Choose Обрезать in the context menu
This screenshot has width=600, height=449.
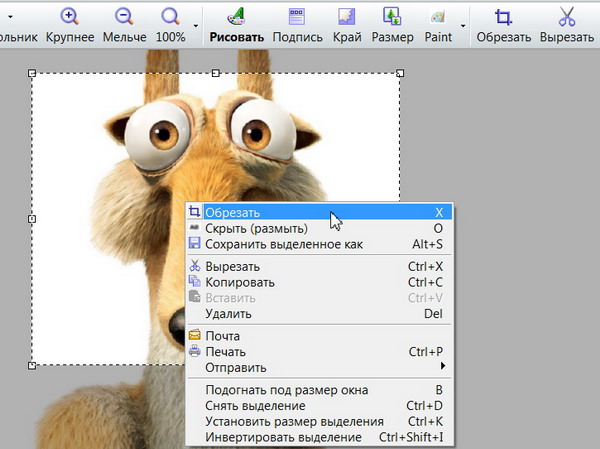320,212
